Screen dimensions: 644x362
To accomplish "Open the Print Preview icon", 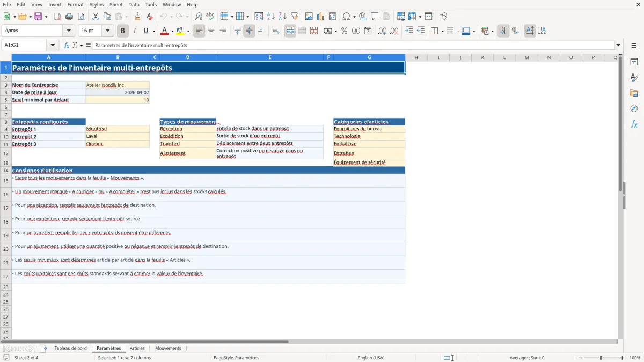I will [x=80, y=17].
